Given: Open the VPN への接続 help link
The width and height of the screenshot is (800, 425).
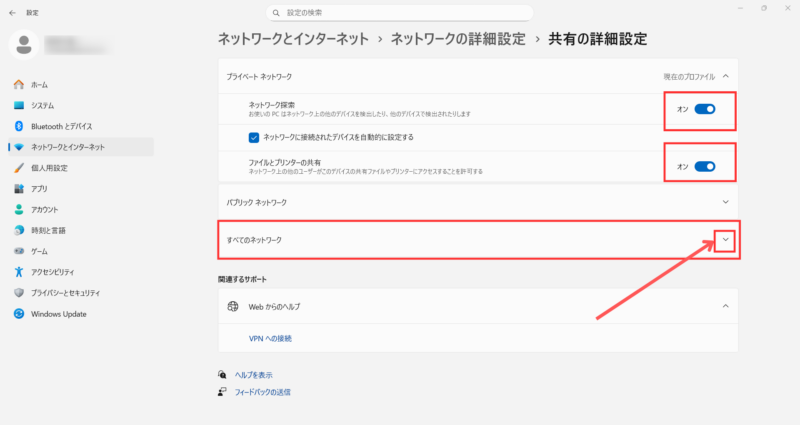Looking at the screenshot, I should (270, 338).
